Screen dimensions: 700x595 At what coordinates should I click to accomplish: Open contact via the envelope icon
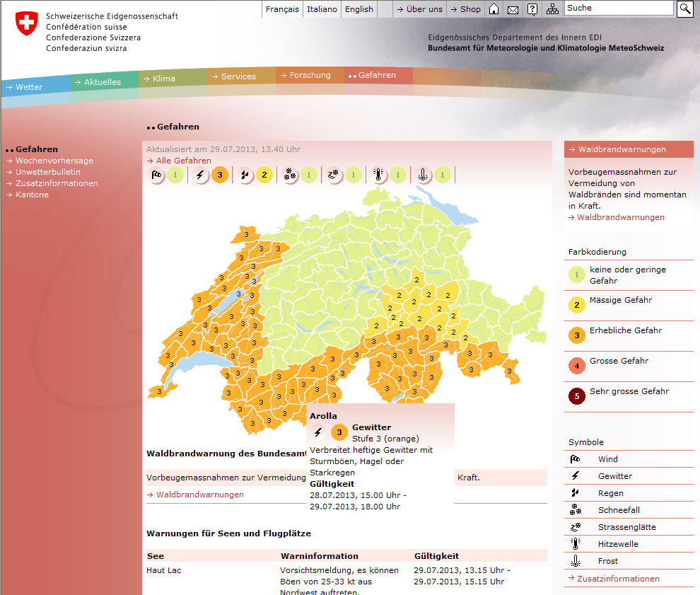coord(513,9)
